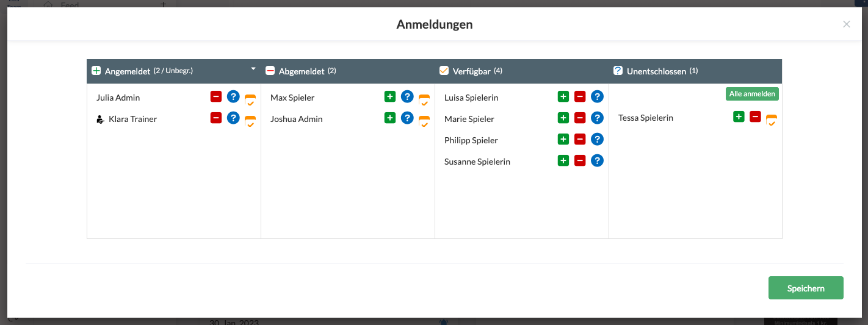This screenshot has width=868, height=325.
Task: Click blue question mark for Klara Trainer
Action: coord(233,118)
